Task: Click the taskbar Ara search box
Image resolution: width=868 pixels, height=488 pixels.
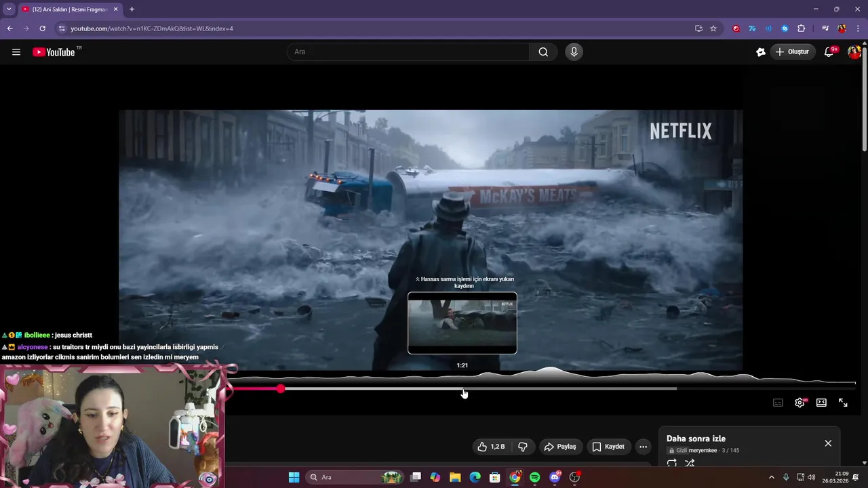Action: click(355, 477)
